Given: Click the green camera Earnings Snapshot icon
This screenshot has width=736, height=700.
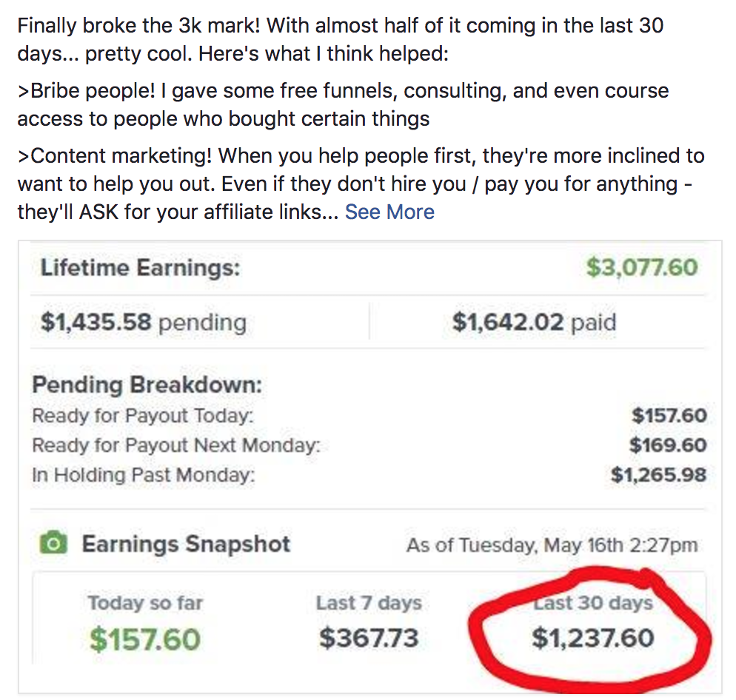Looking at the screenshot, I should 53,545.
